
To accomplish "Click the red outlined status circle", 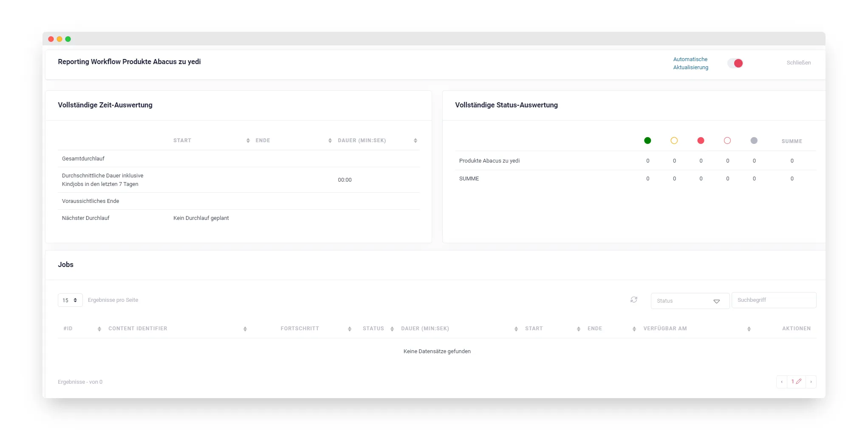I will [727, 141].
